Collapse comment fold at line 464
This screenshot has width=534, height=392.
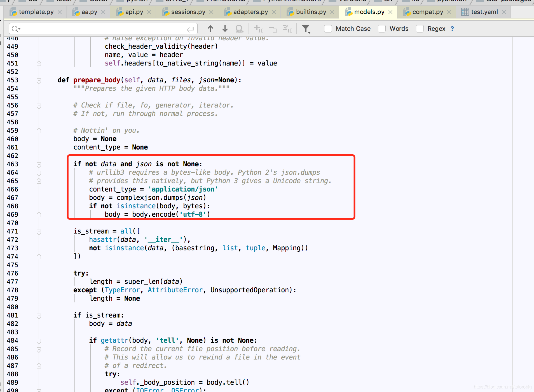click(x=39, y=173)
